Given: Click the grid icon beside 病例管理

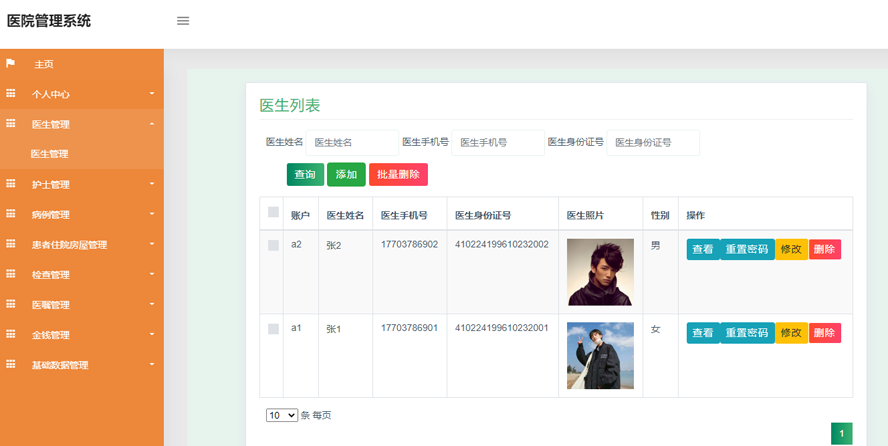Looking at the screenshot, I should click(11, 214).
